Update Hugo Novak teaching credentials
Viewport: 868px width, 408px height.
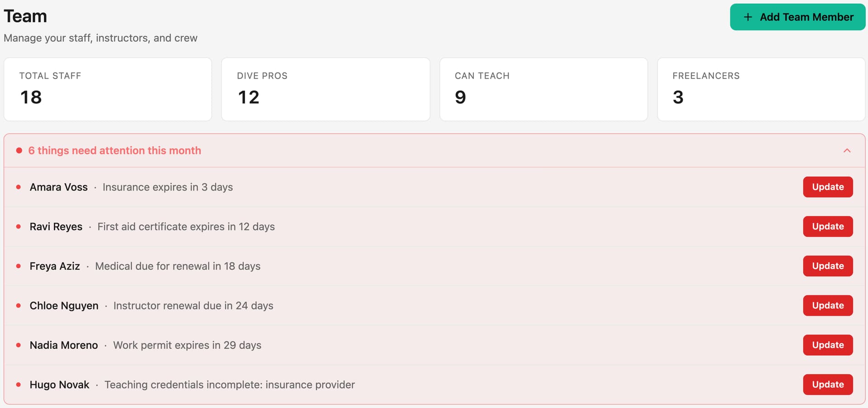pos(828,384)
